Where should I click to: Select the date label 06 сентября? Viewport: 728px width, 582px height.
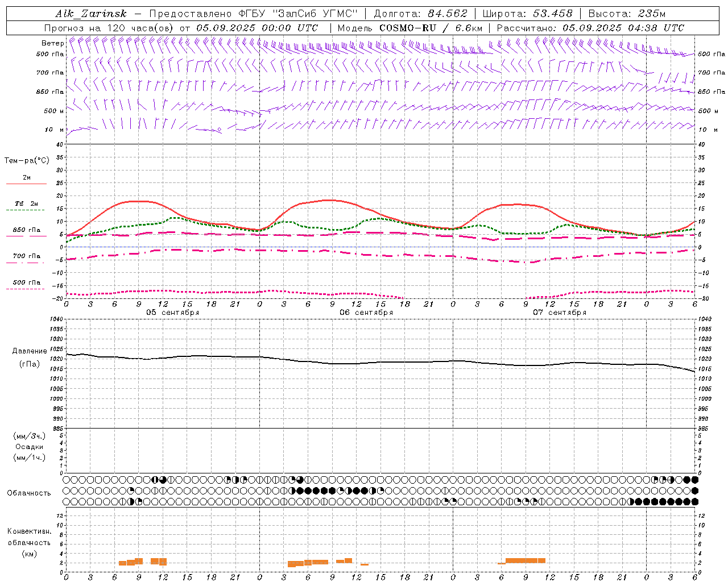[x=366, y=313]
